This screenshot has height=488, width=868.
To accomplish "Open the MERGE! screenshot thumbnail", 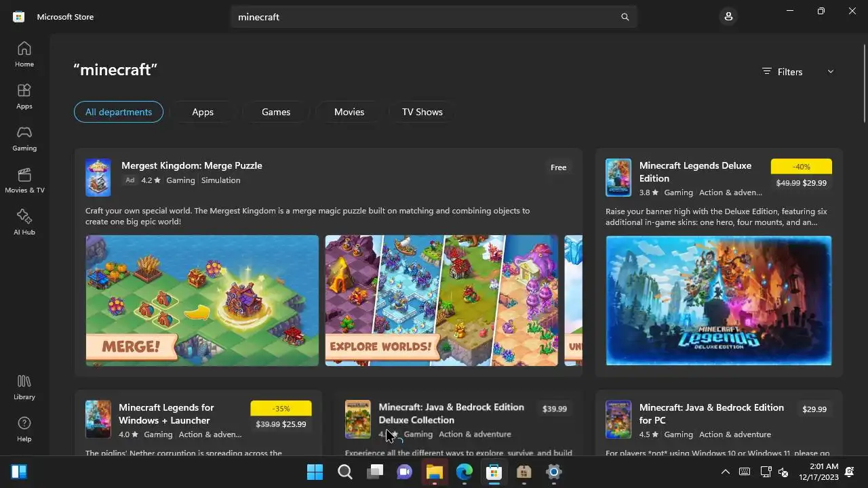I will click(x=202, y=300).
